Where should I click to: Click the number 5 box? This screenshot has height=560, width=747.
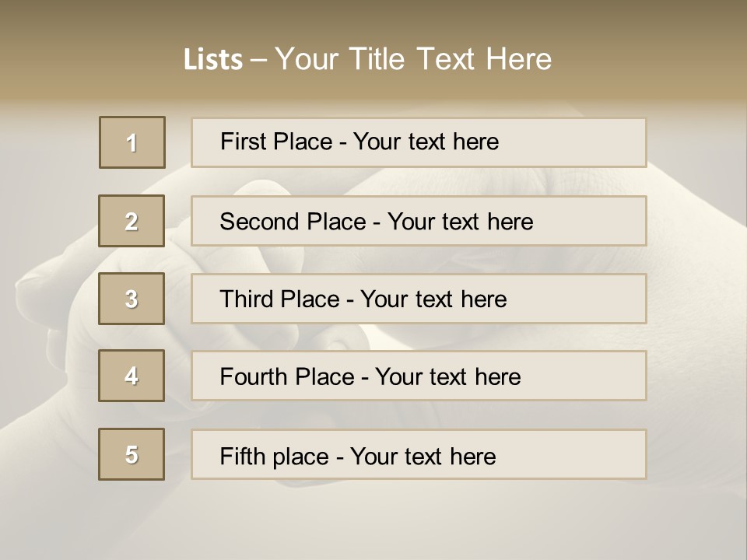(132, 454)
